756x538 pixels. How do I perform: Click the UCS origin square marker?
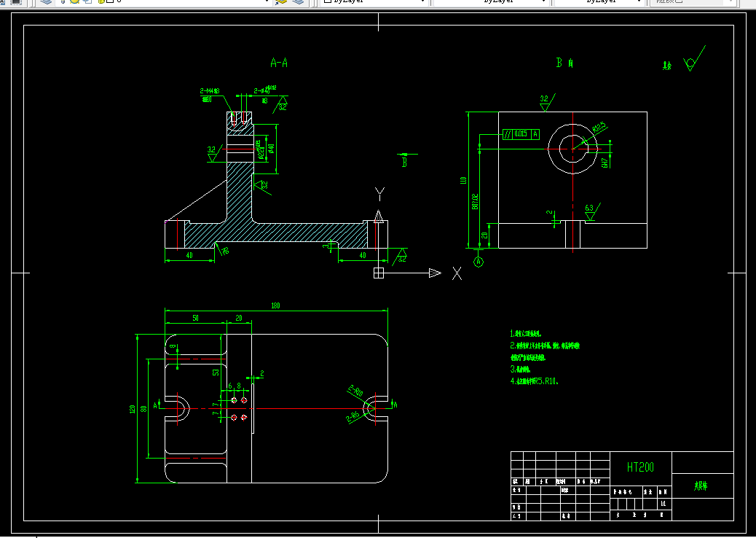tap(379, 273)
